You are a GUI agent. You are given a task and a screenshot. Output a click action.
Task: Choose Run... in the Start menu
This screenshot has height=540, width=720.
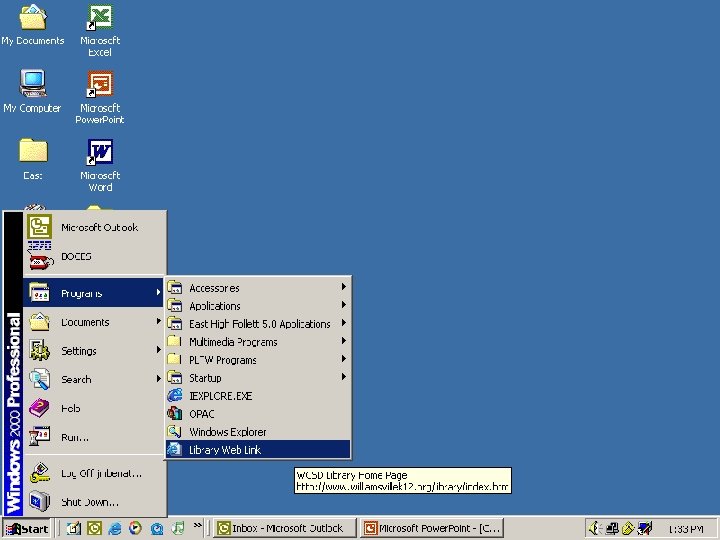(x=94, y=437)
